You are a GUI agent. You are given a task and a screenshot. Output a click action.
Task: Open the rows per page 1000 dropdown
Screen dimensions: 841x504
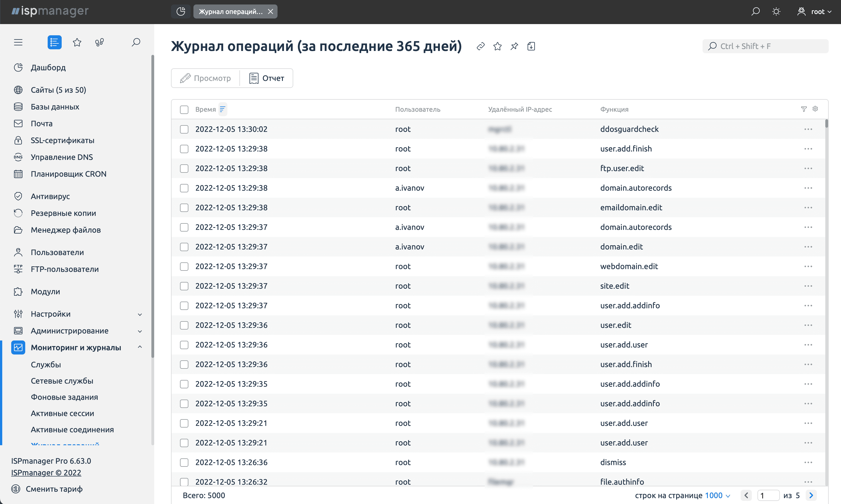pos(717,496)
